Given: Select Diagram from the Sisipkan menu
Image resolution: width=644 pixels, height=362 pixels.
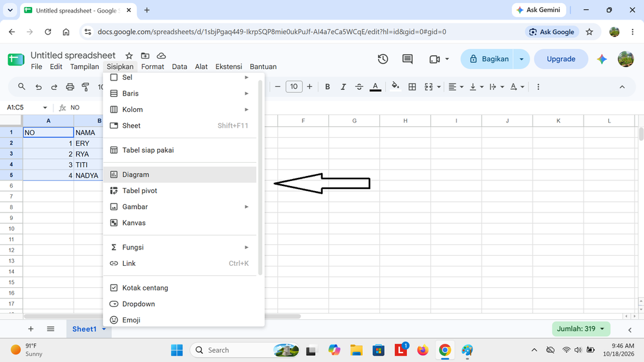Looking at the screenshot, I should [x=180, y=175].
